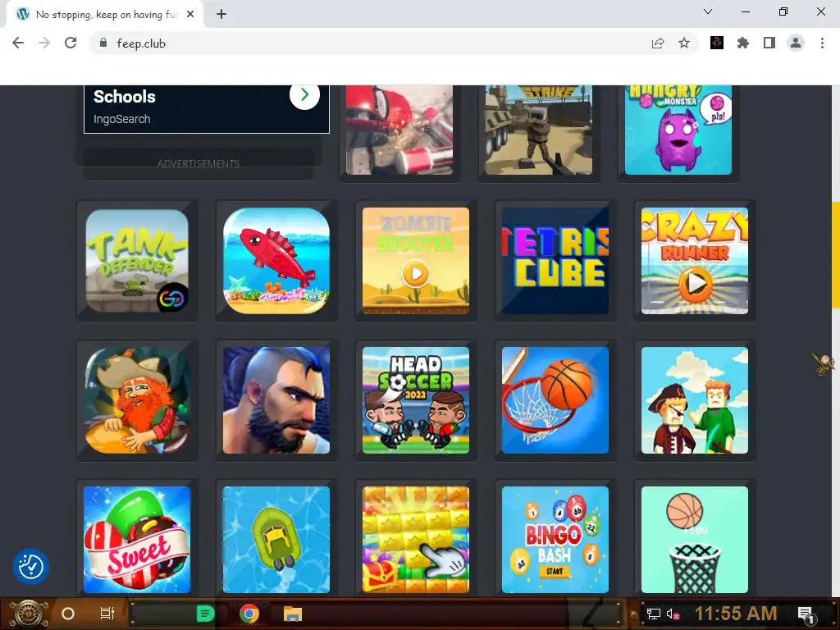Unmute the volume in system tray

click(673, 614)
